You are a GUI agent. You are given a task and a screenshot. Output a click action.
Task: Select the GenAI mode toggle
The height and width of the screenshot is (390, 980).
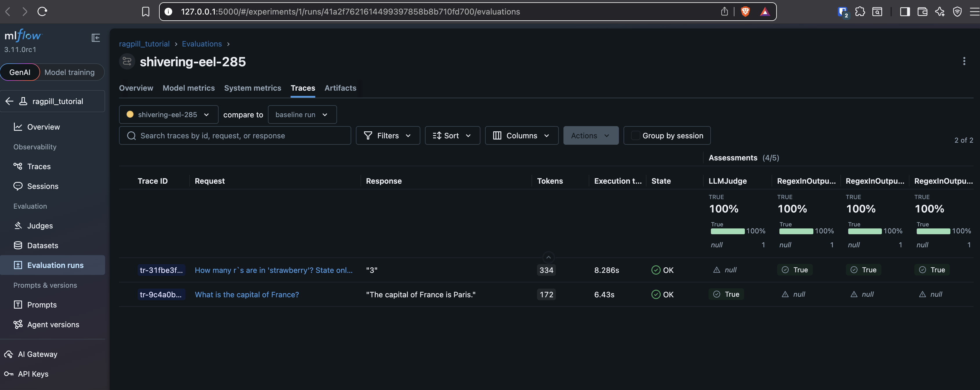tap(20, 72)
